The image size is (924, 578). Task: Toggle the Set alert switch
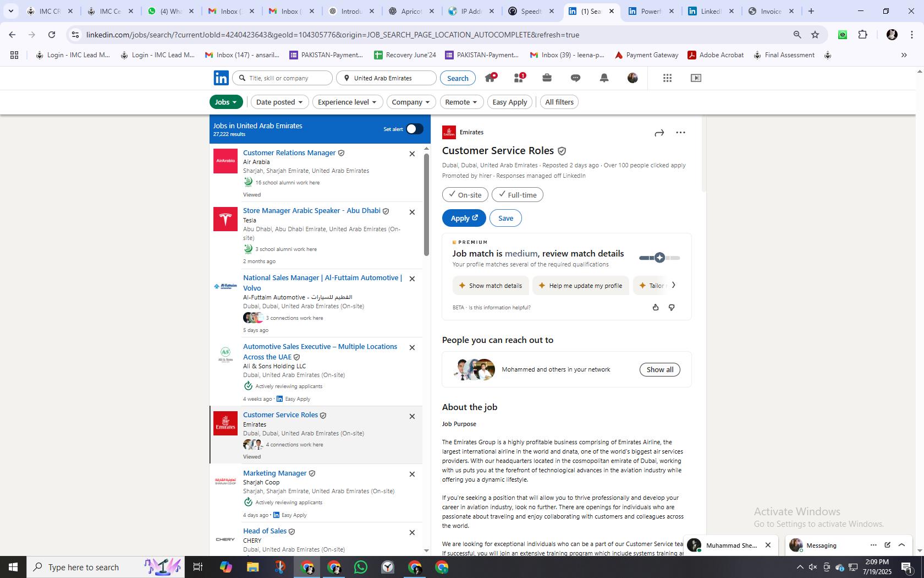click(x=415, y=129)
